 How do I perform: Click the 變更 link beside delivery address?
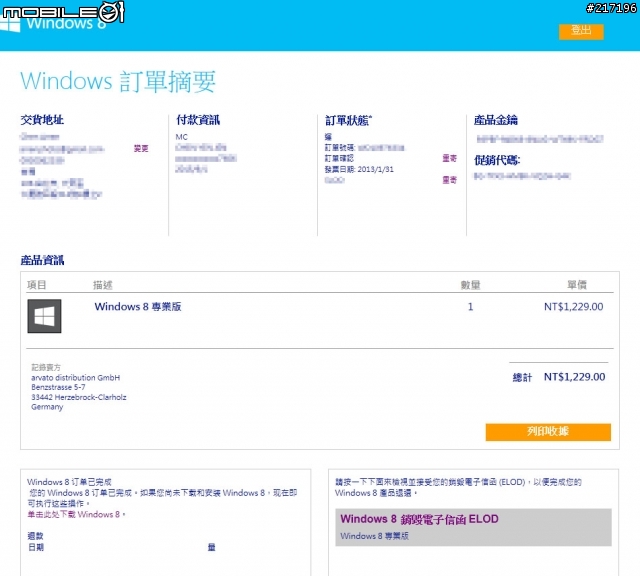pyautogui.click(x=141, y=149)
